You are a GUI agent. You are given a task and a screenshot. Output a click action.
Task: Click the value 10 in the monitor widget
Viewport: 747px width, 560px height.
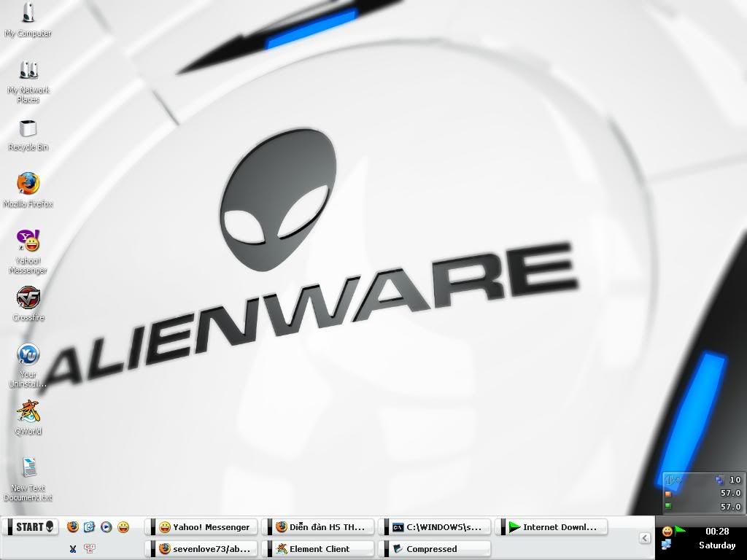pos(735,480)
